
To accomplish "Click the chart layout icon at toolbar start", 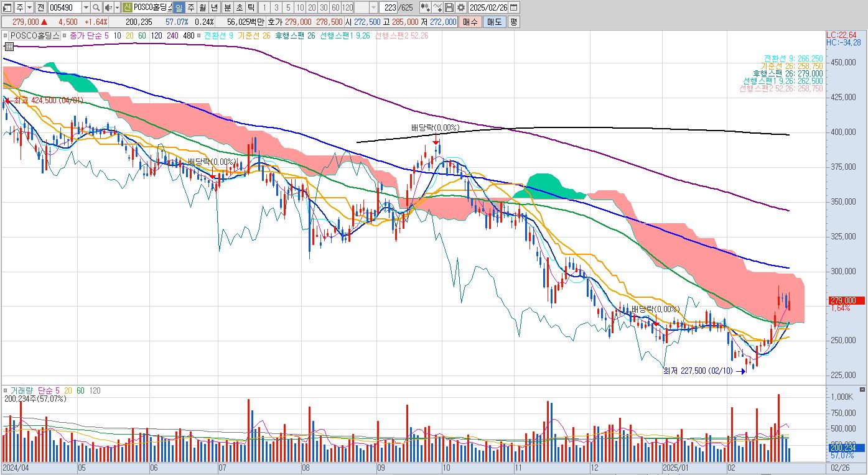I will point(7,7).
